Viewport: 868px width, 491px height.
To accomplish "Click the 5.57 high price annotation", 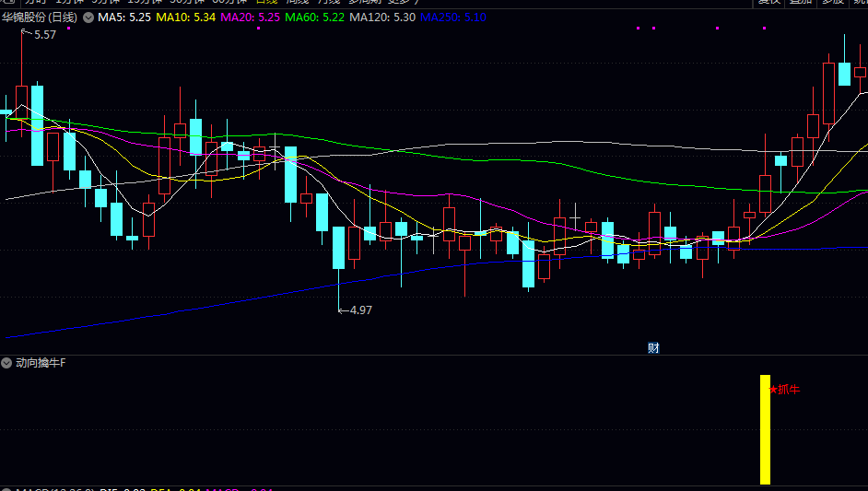I will (x=44, y=34).
